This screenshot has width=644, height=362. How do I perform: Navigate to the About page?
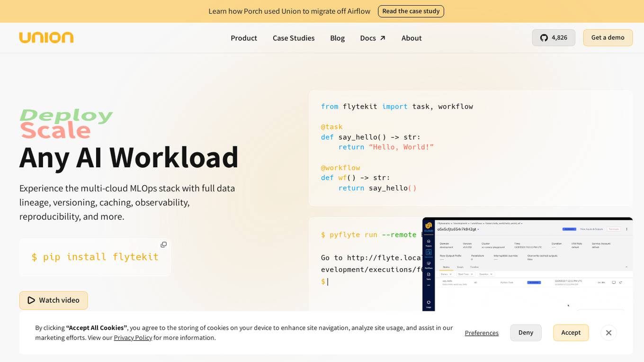click(x=411, y=38)
